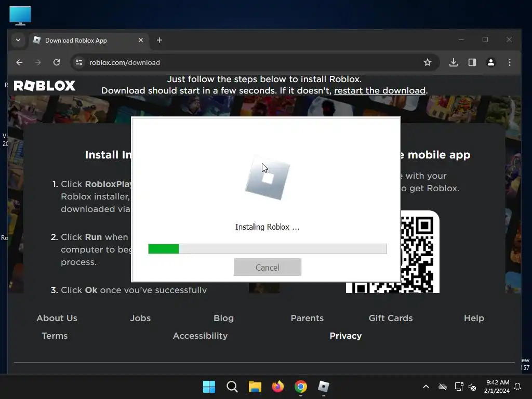This screenshot has width=532, height=399.
Task: Go back to previous page
Action: pyautogui.click(x=19, y=62)
